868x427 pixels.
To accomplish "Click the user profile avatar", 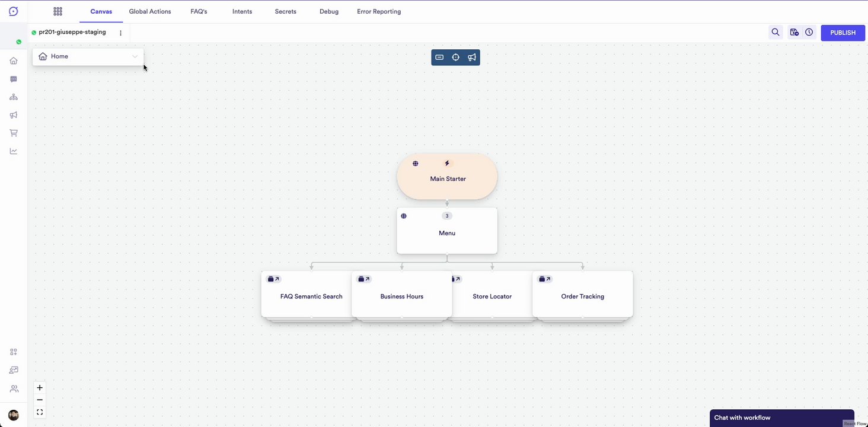I will (14, 415).
